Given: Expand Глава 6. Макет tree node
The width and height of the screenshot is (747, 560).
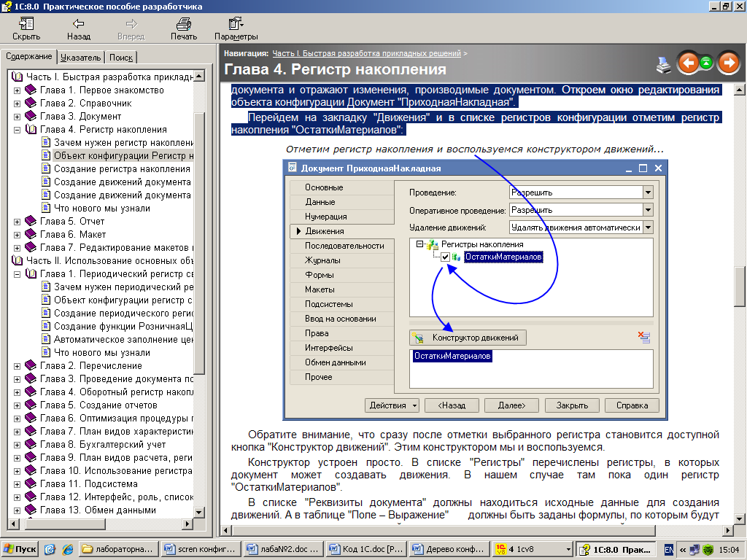Looking at the screenshot, I should 18,235.
